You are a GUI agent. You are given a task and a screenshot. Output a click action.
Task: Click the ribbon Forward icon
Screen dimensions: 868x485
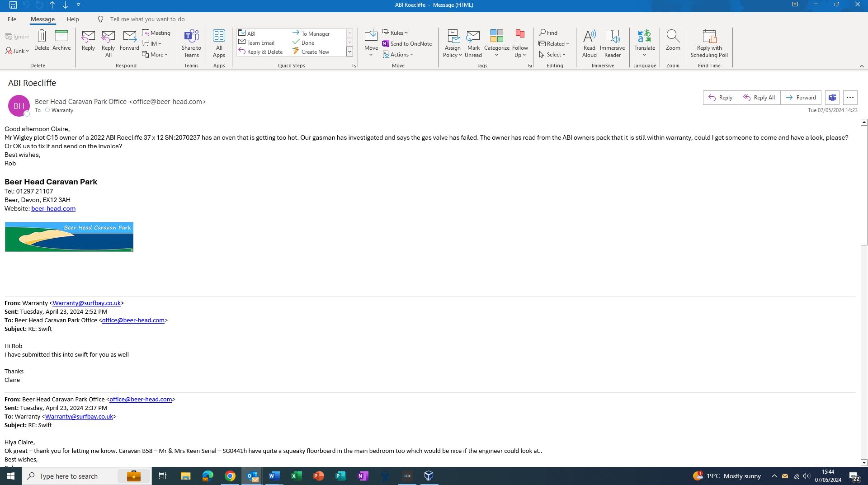click(129, 41)
